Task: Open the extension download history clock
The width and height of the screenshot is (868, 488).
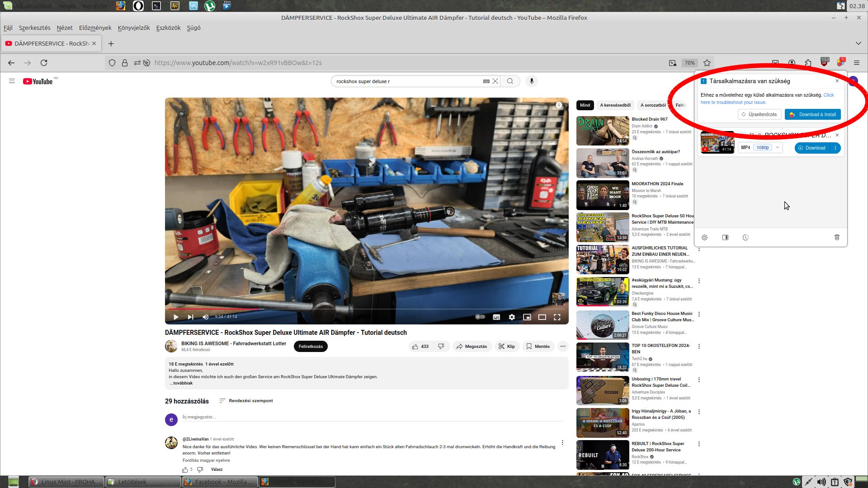Action: 745,237
